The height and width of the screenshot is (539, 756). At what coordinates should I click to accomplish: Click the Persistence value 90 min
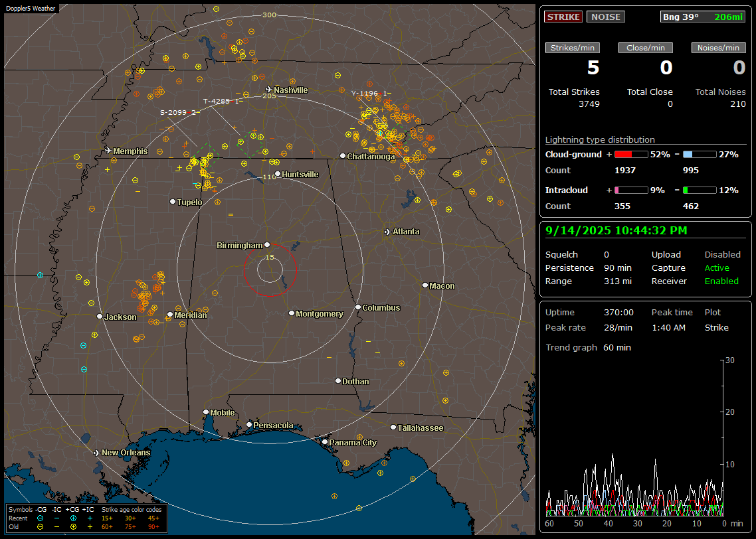[x=618, y=268]
